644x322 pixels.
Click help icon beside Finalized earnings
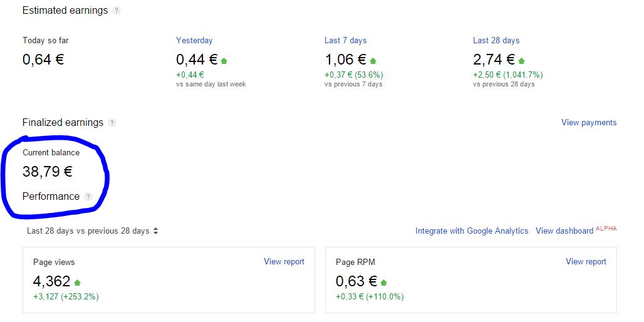(112, 123)
